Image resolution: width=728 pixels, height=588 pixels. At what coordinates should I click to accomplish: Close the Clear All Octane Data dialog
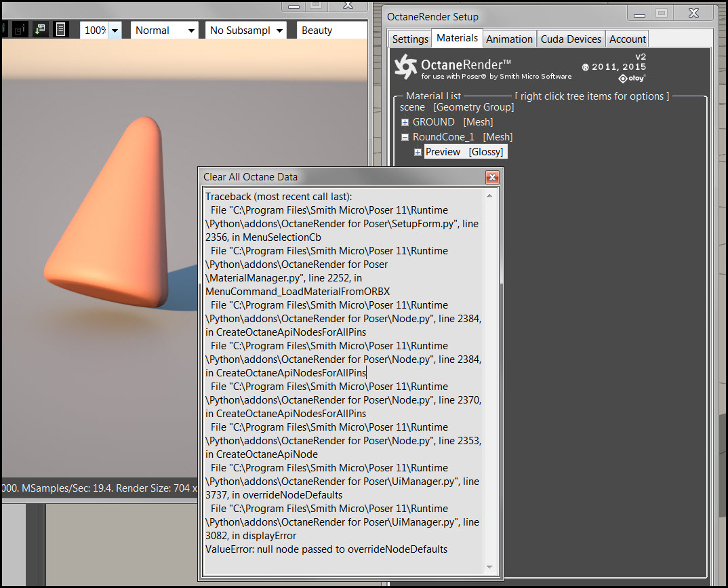click(492, 177)
